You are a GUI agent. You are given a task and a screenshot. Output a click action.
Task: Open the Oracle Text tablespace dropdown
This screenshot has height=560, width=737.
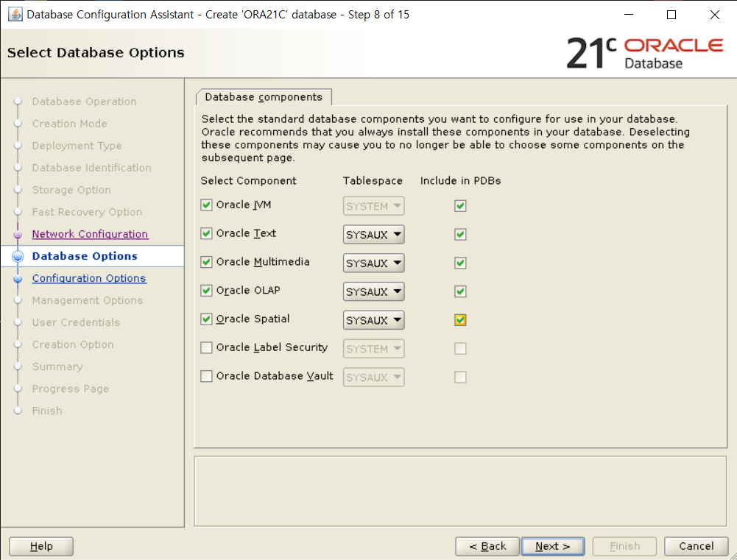[x=374, y=235]
